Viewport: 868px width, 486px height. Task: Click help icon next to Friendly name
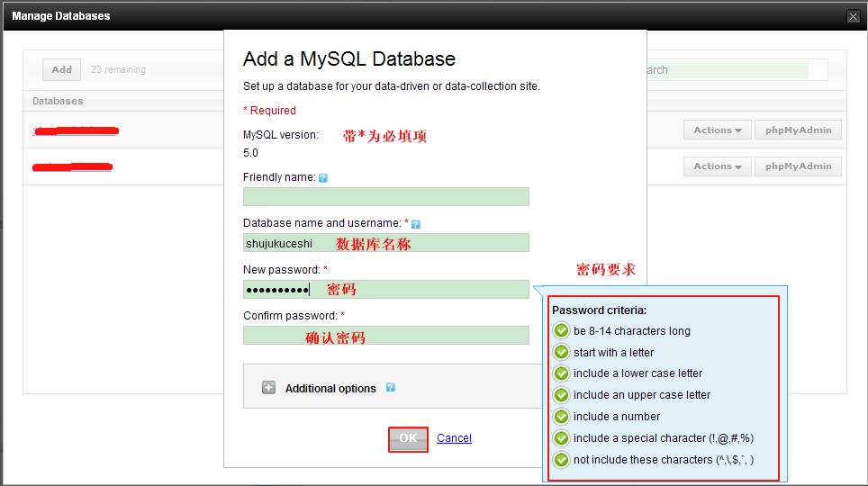[x=323, y=178]
